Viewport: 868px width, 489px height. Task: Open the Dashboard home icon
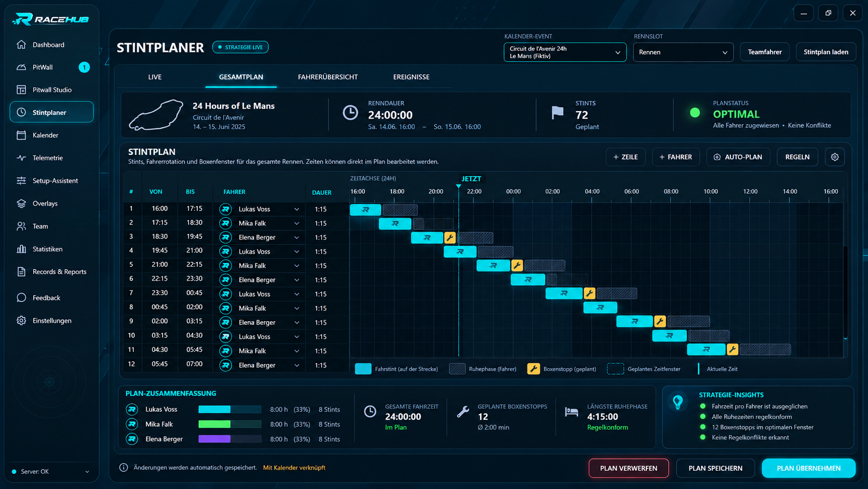click(x=21, y=45)
